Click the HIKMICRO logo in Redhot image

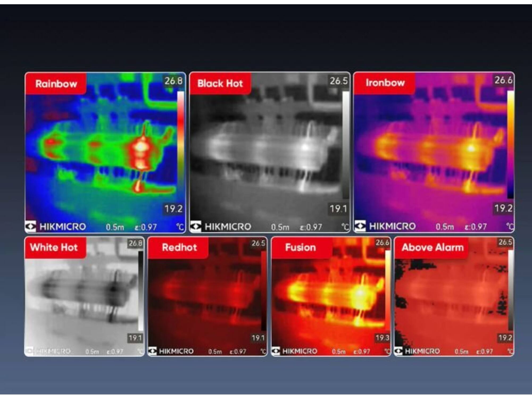click(171, 351)
